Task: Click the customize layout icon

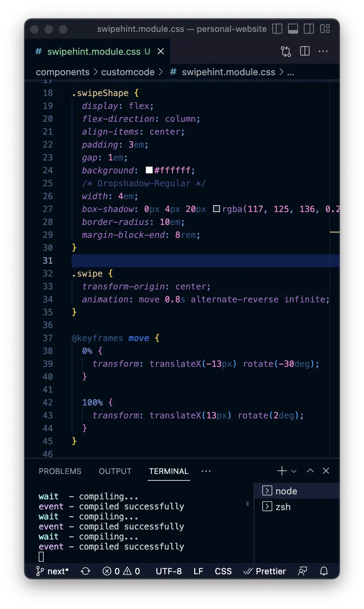Action: pyautogui.click(x=325, y=29)
